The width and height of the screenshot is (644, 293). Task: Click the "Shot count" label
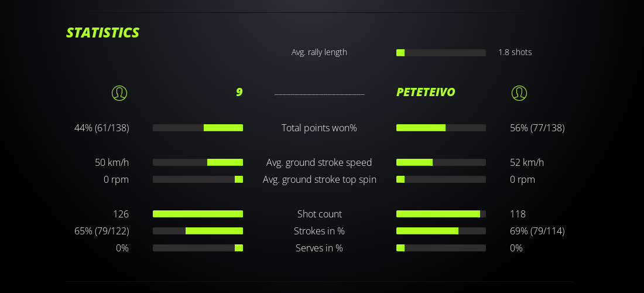[319, 214]
